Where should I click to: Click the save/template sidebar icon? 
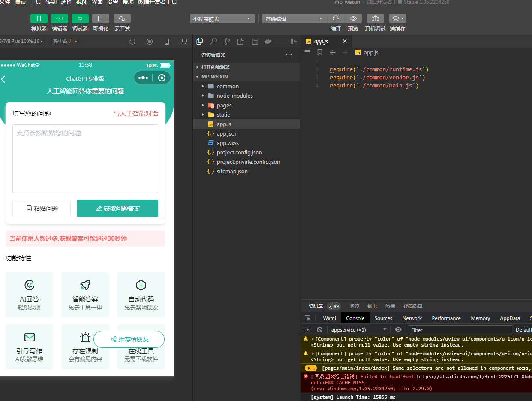pyautogui.click(x=255, y=41)
